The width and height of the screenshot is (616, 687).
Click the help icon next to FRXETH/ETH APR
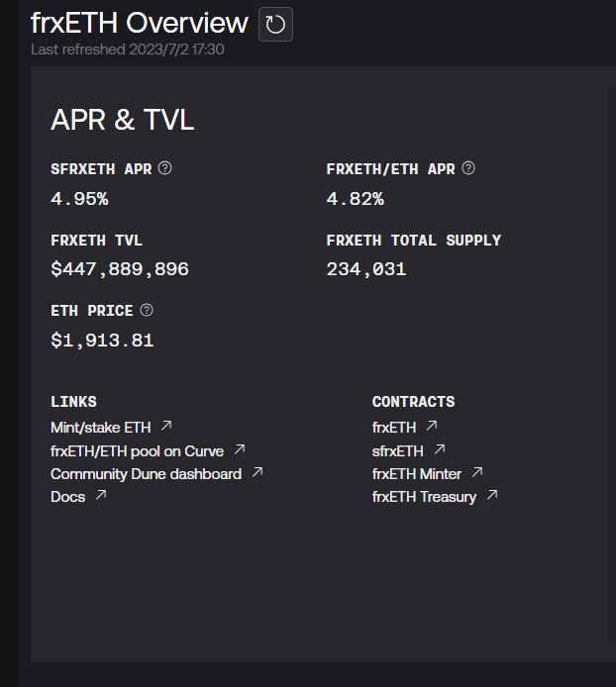pos(468,168)
